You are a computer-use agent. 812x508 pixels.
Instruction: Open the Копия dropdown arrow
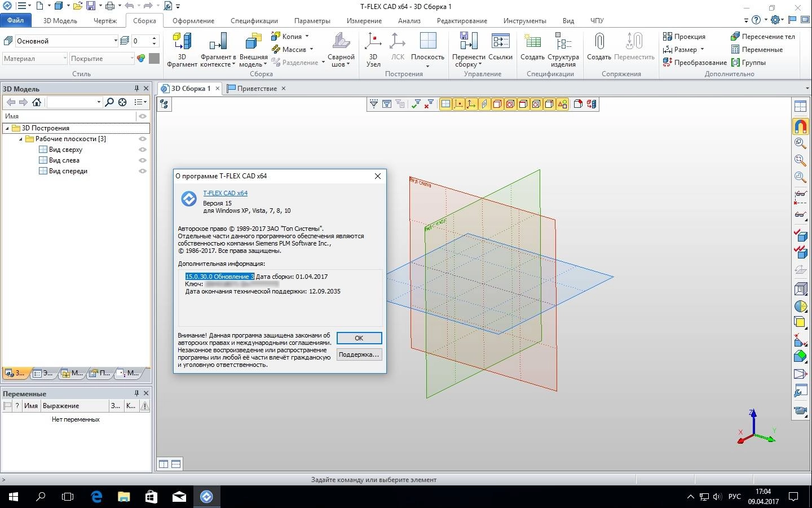pyautogui.click(x=307, y=36)
